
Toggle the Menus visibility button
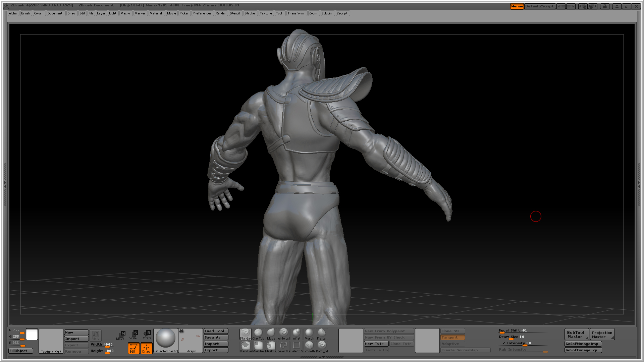517,6
